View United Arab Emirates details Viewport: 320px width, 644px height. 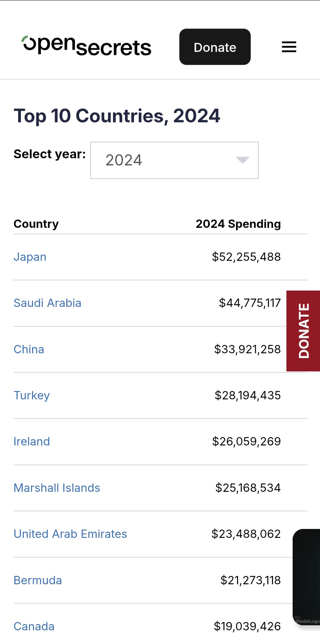70,534
